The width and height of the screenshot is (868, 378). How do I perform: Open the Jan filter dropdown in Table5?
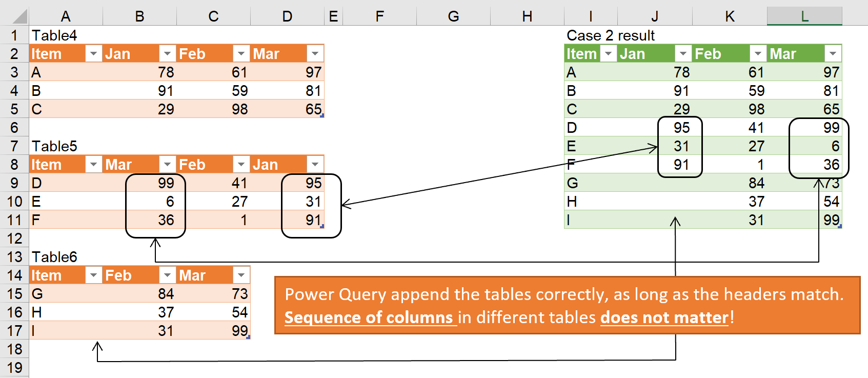tap(315, 165)
